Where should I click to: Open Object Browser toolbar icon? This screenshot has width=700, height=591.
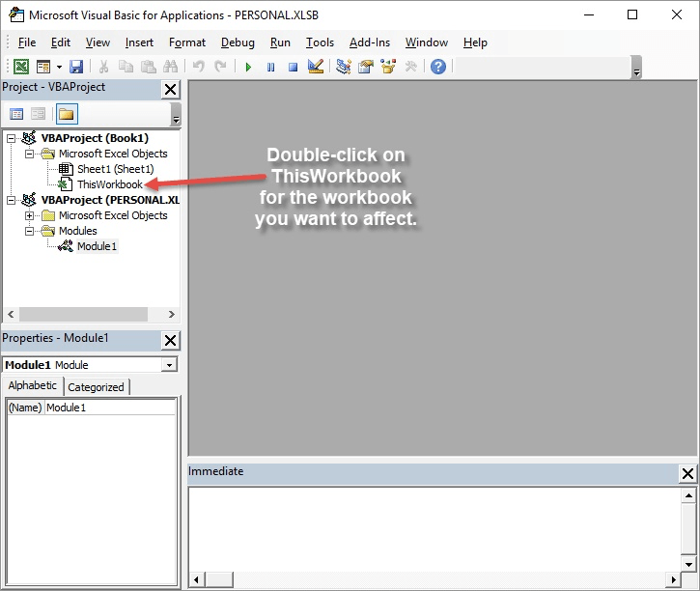(388, 67)
